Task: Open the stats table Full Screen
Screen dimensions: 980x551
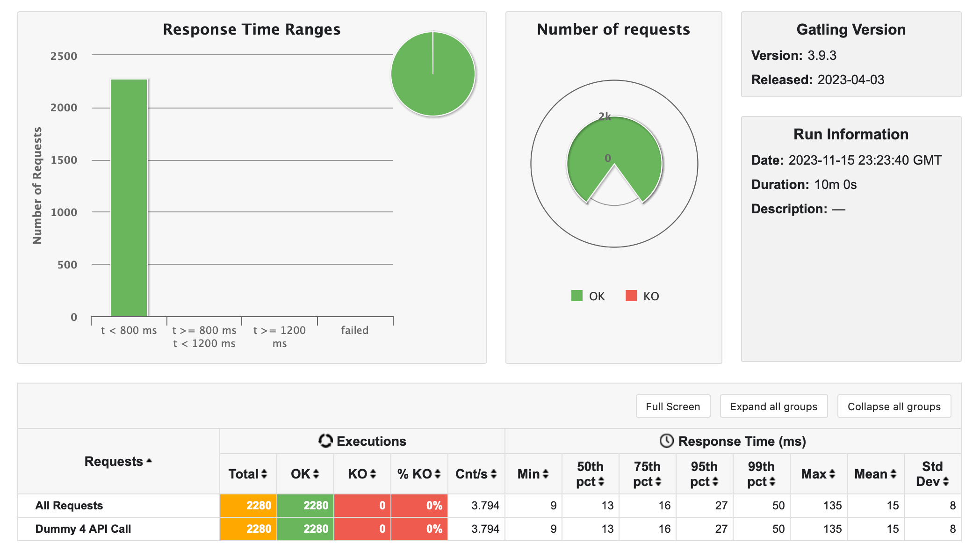Action: [673, 406]
